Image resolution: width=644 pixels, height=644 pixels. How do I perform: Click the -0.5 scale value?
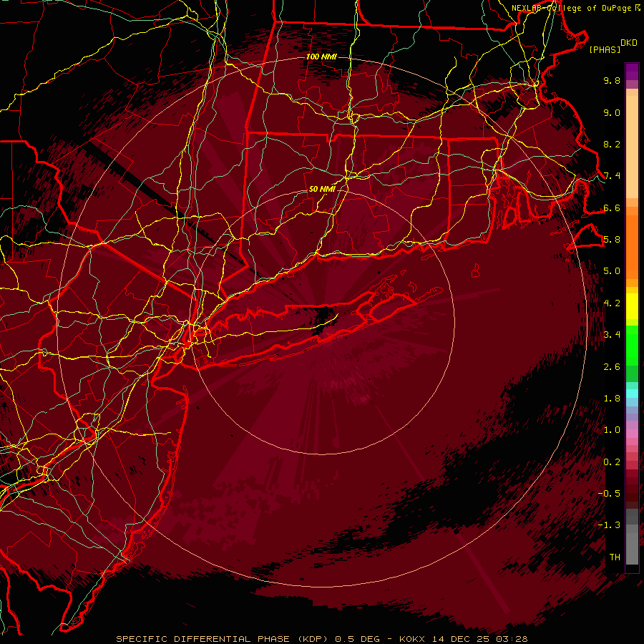click(609, 494)
